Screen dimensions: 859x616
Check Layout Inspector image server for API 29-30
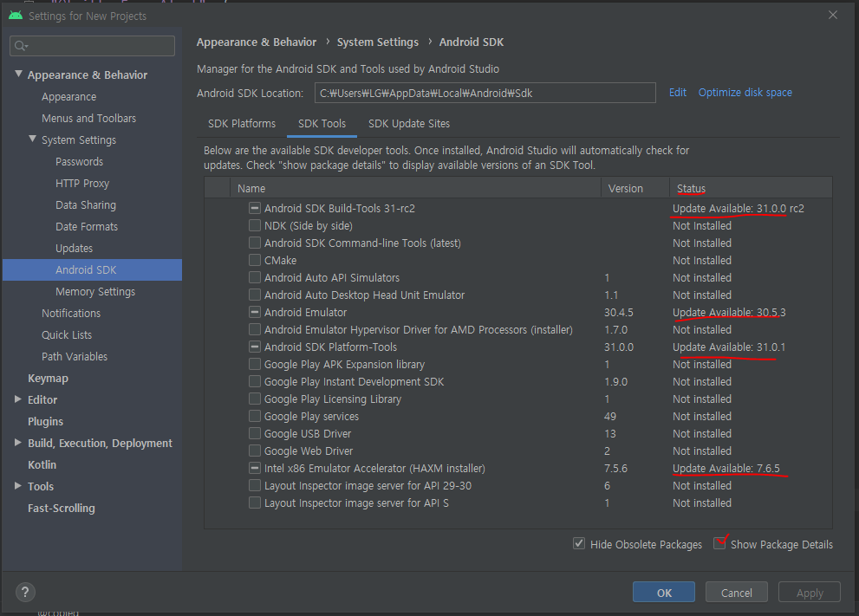(254, 486)
